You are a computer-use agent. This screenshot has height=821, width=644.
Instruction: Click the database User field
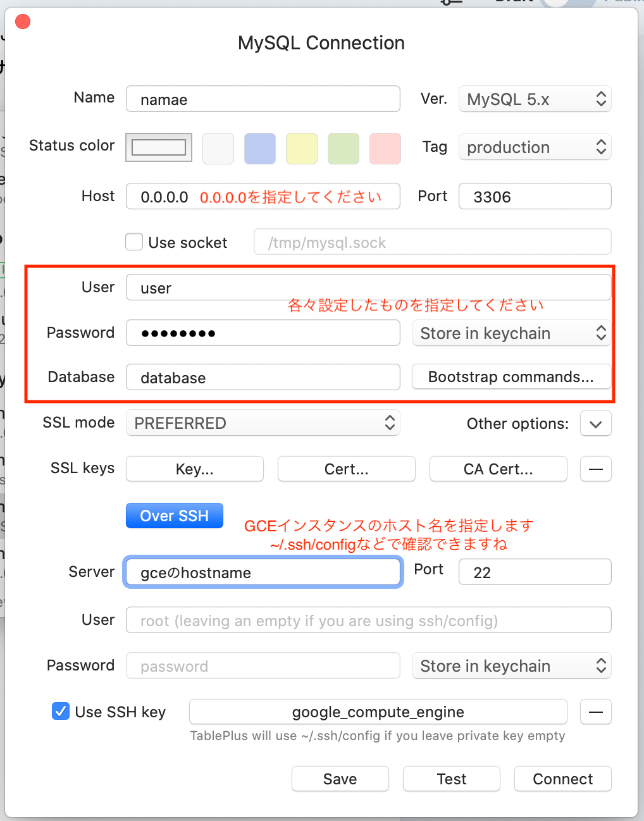coord(369,288)
